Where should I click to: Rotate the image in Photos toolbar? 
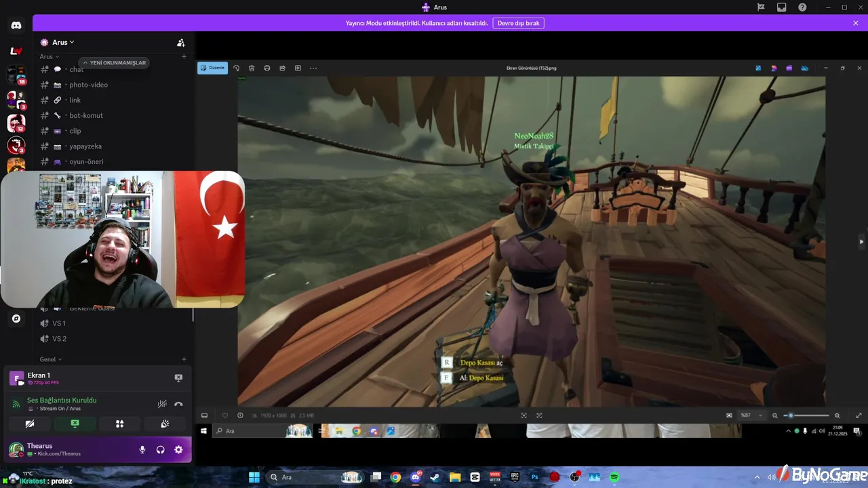pos(236,68)
